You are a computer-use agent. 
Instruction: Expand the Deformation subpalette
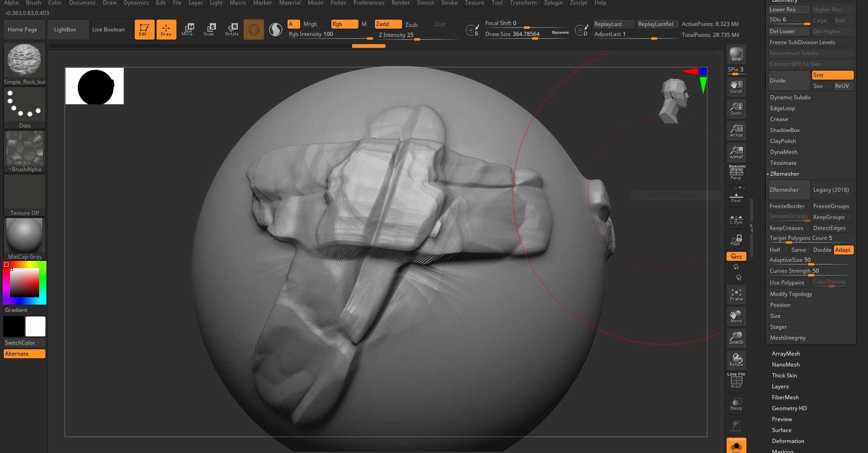[x=787, y=441]
